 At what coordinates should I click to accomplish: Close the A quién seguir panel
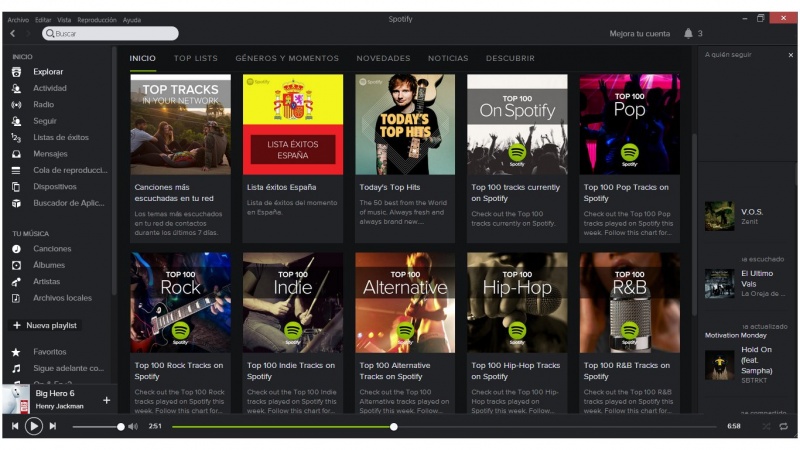(x=791, y=55)
